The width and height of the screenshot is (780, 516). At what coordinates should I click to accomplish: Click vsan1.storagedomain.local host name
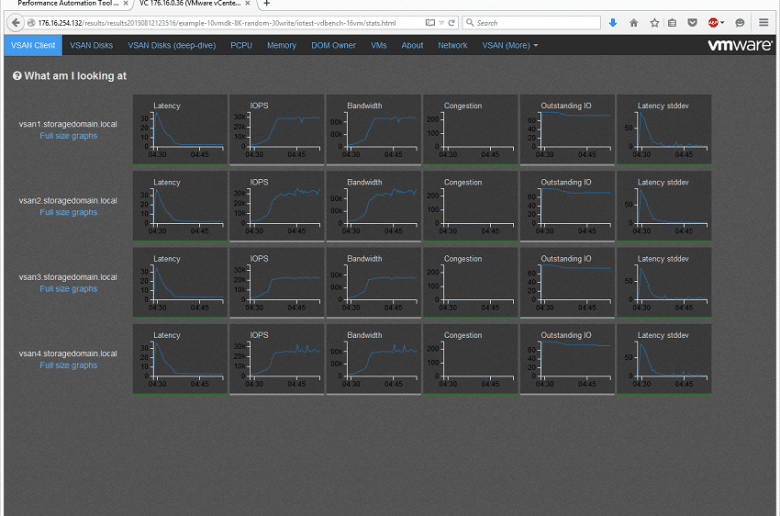(x=68, y=124)
